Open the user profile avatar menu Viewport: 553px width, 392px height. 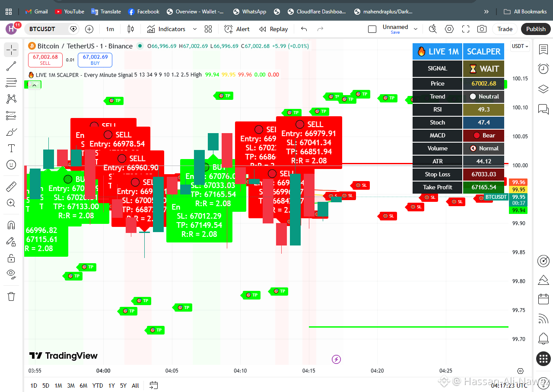(11, 29)
